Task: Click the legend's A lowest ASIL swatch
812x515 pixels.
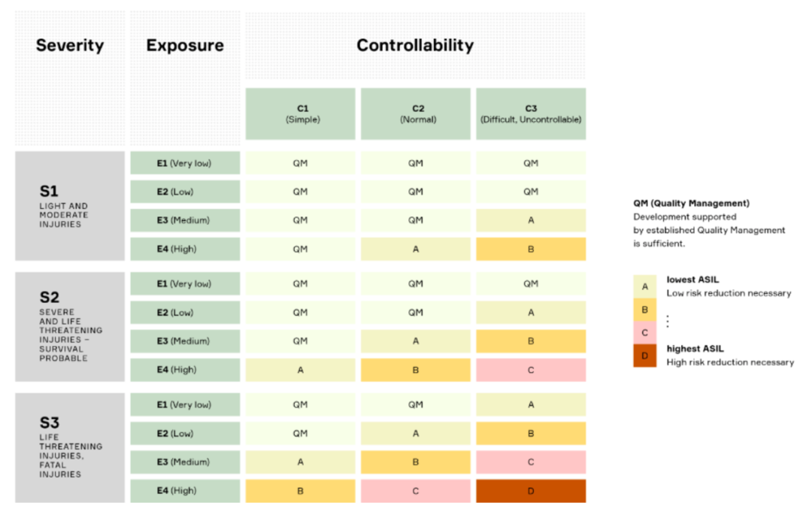Action: click(x=644, y=286)
